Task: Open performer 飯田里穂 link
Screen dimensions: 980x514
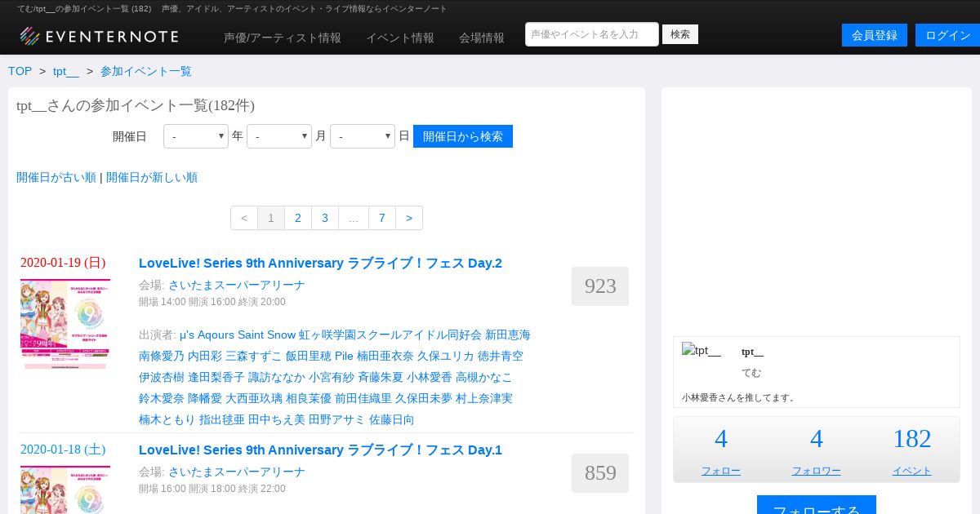Action: pos(309,356)
